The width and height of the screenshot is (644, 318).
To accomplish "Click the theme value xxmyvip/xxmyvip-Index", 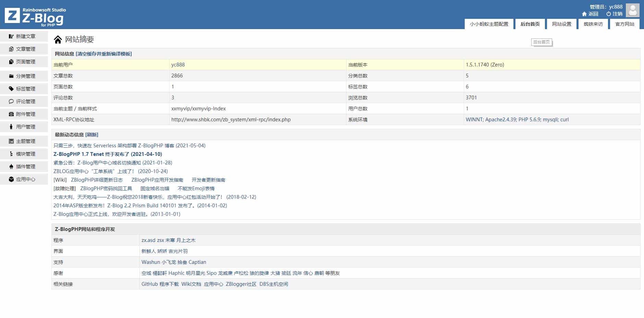I will coord(198,109).
